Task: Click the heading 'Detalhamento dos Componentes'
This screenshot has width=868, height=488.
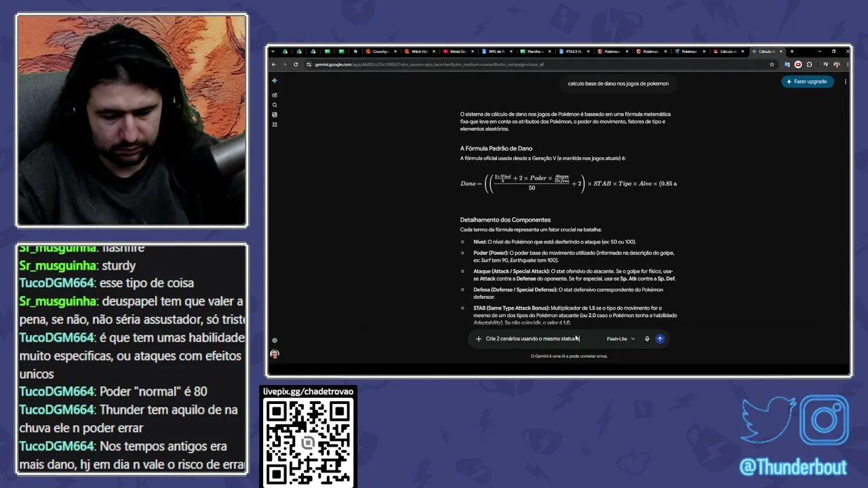Action: click(505, 220)
